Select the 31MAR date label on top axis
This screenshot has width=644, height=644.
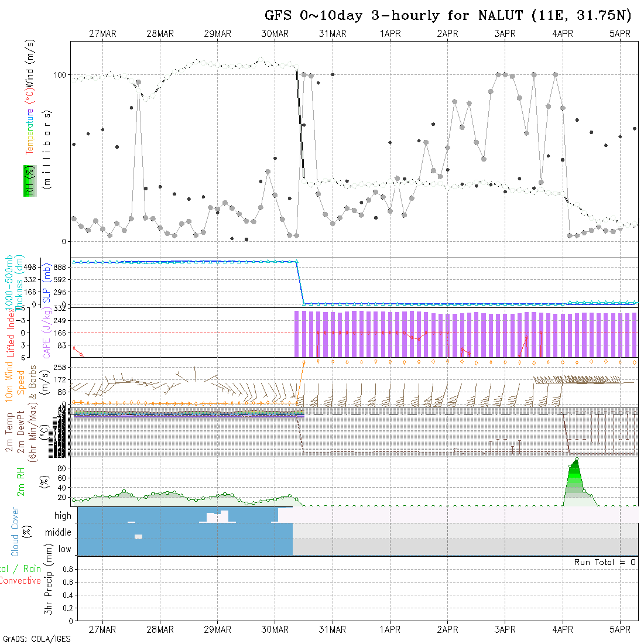click(333, 34)
